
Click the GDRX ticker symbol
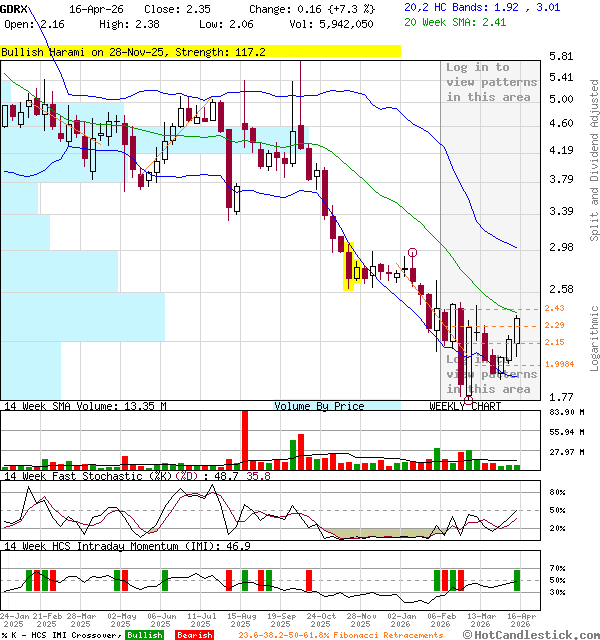[14, 7]
